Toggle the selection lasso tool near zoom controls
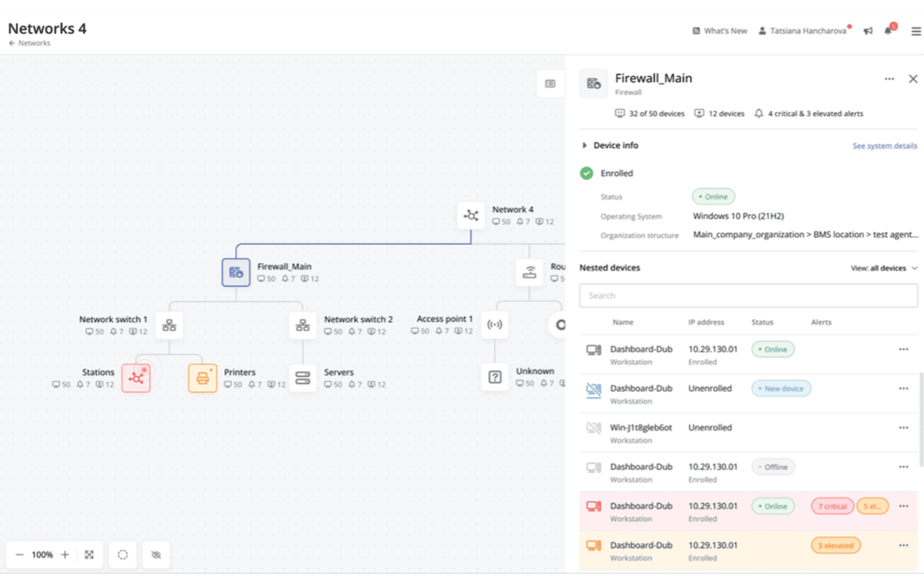The height and width of the screenshot is (585, 924). pos(122,554)
